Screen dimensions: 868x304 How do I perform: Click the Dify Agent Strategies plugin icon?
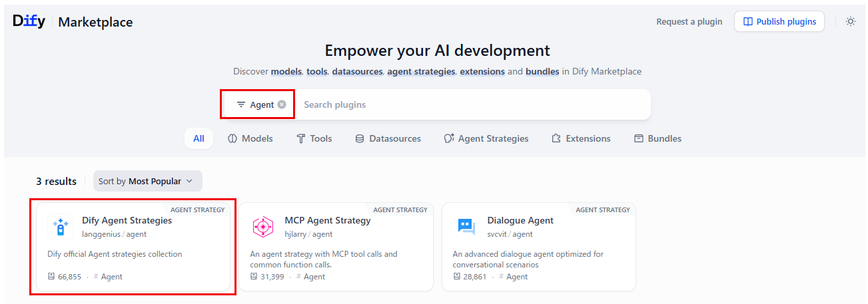click(61, 227)
